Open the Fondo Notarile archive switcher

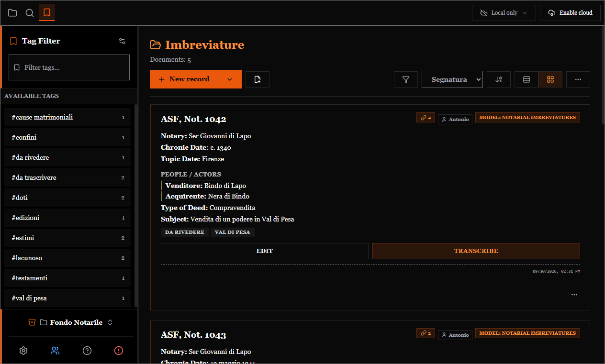[70, 322]
